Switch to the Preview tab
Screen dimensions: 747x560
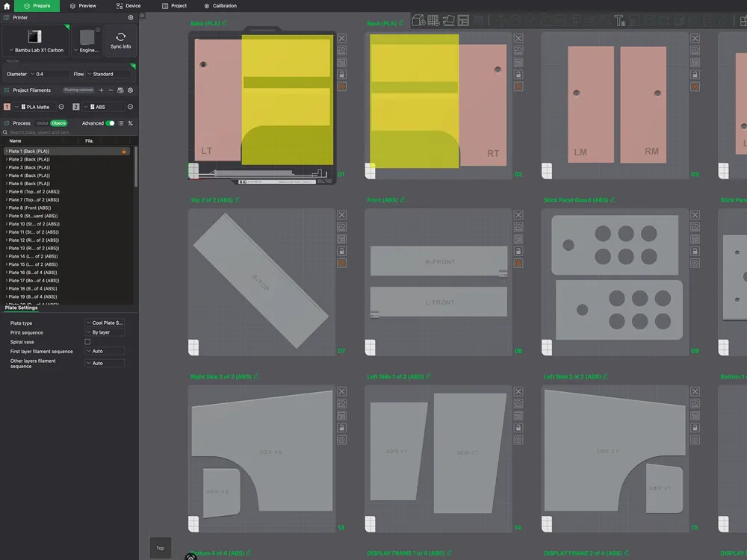[x=83, y=6]
